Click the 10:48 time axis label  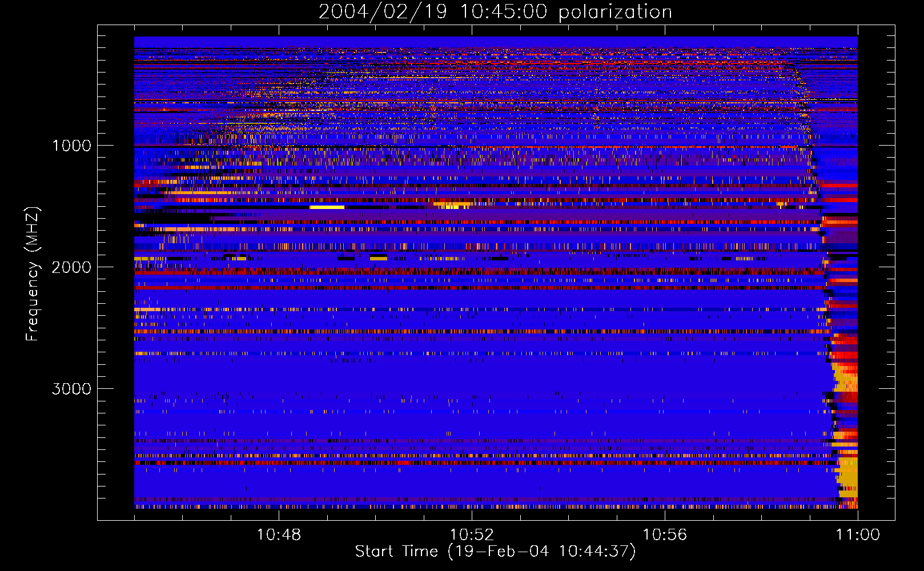(x=279, y=535)
